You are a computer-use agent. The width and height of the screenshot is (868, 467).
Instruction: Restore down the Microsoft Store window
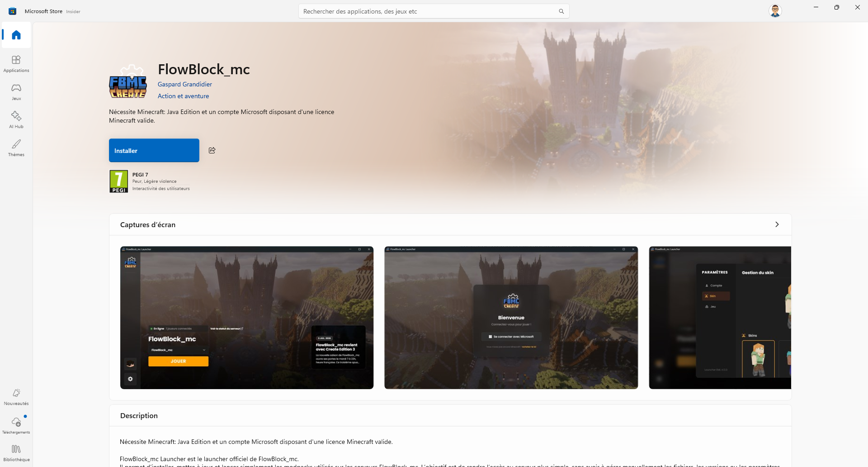click(837, 7)
